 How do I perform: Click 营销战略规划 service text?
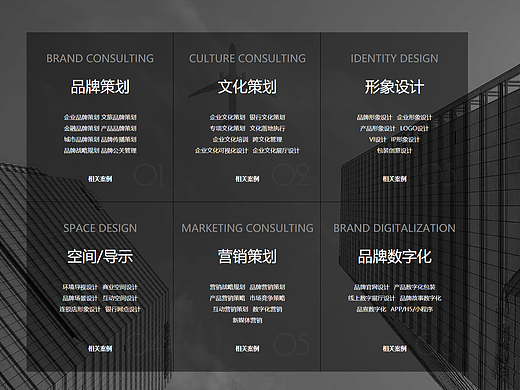click(227, 287)
